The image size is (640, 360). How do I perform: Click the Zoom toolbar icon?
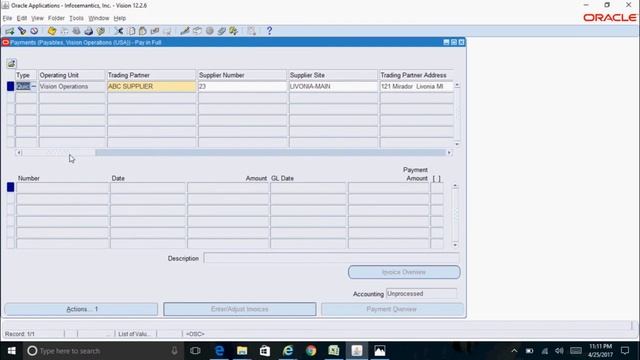[x=197, y=31]
